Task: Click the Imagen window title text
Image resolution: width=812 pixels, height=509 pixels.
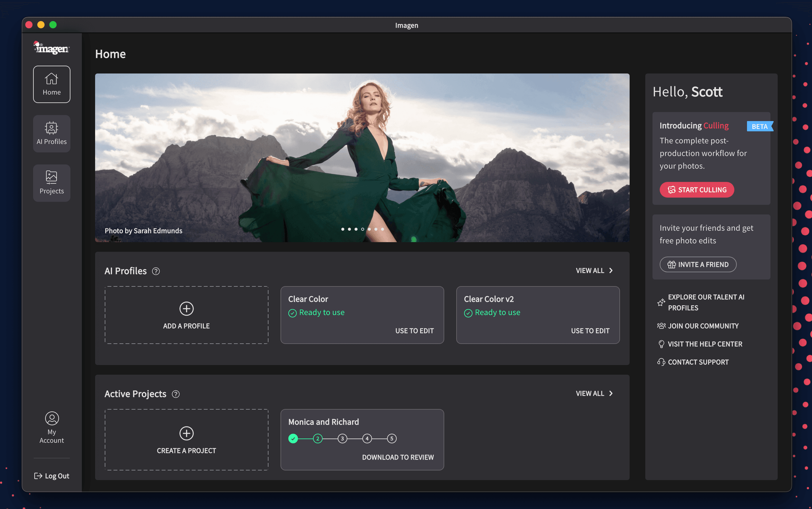Action: 406,25
